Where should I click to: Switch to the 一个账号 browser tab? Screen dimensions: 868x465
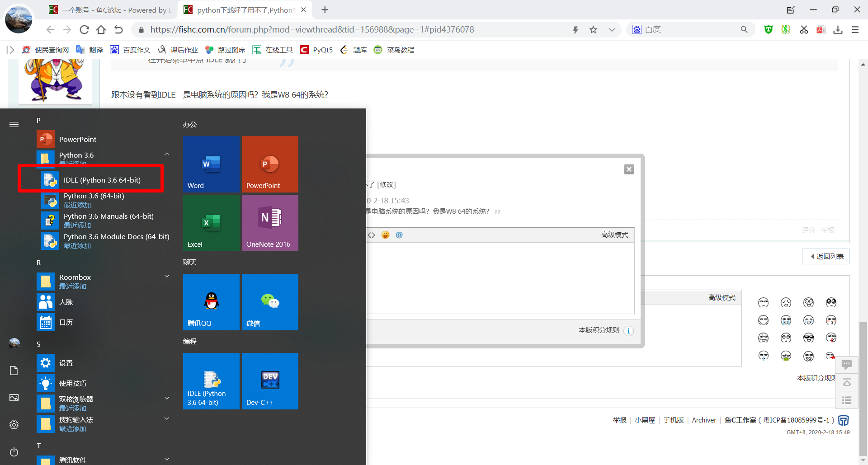point(111,10)
